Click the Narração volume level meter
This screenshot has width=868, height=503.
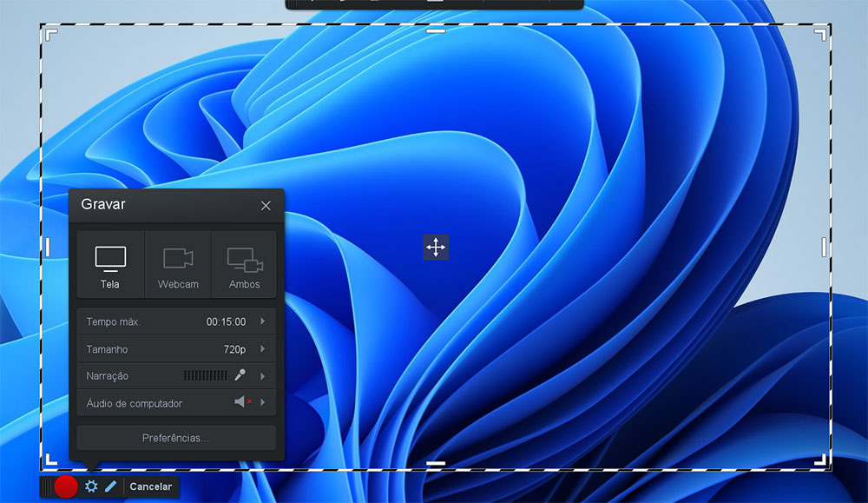pyautogui.click(x=206, y=376)
